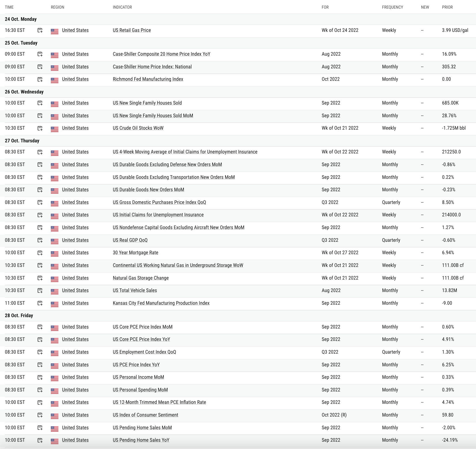
Task: Click US flag in Case-Shiller National index row
Action: pyautogui.click(x=55, y=68)
